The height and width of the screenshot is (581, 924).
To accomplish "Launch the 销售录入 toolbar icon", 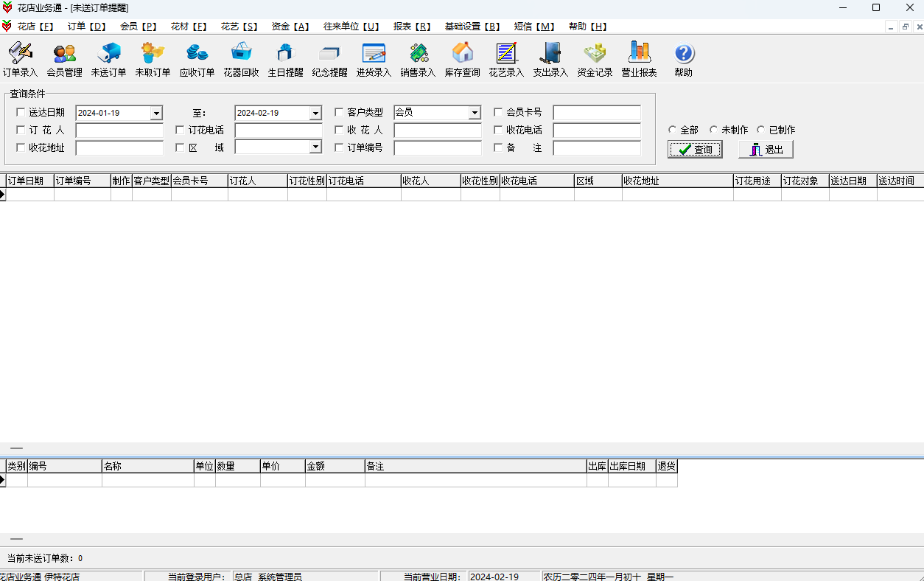I will pos(418,53).
